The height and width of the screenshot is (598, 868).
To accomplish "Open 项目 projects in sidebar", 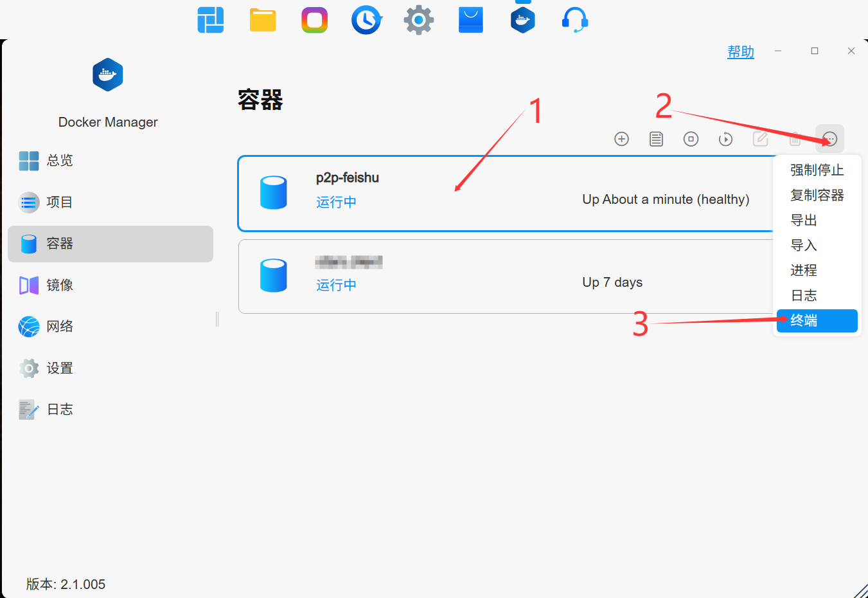I will 111,203.
